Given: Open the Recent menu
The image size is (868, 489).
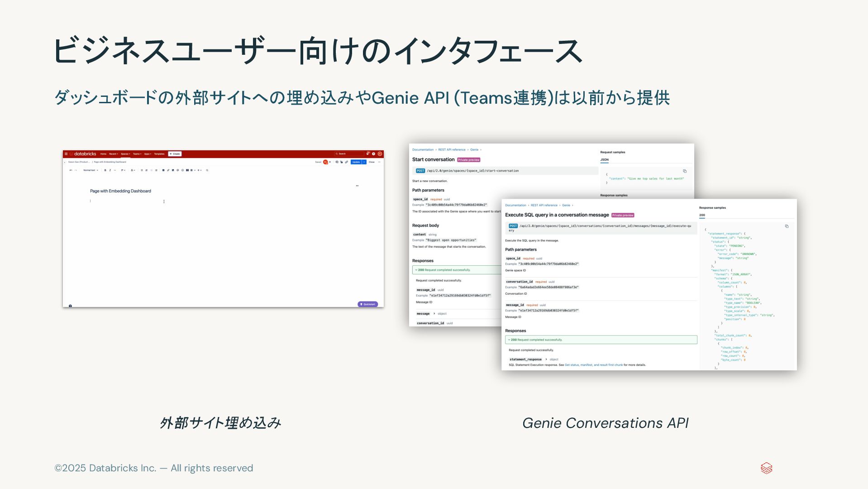Looking at the screenshot, I should point(113,154).
